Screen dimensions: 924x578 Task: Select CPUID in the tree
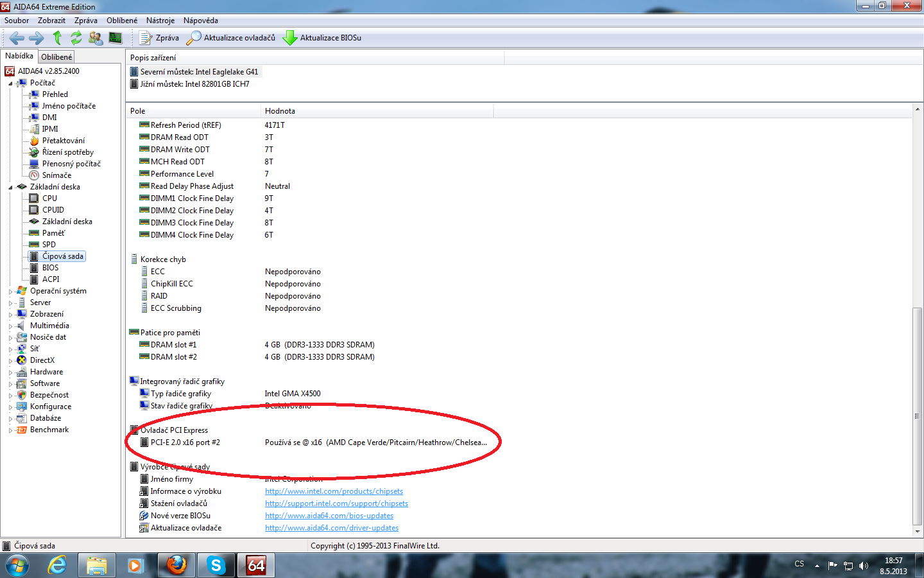(x=53, y=210)
